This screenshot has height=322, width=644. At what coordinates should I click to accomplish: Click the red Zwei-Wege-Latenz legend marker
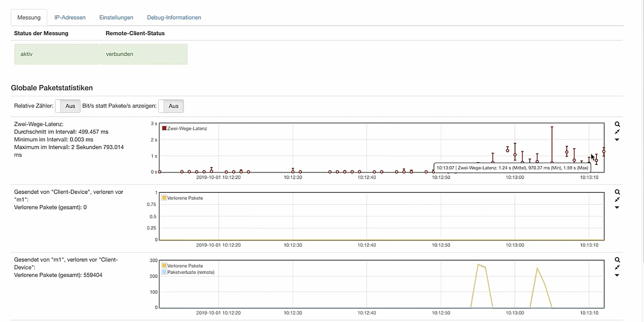tap(164, 128)
